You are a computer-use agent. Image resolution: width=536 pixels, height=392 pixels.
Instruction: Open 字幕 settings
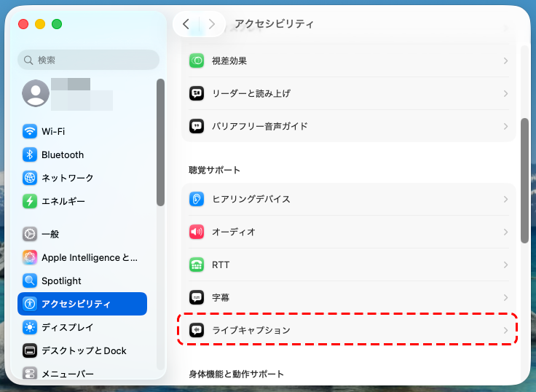[x=348, y=297]
